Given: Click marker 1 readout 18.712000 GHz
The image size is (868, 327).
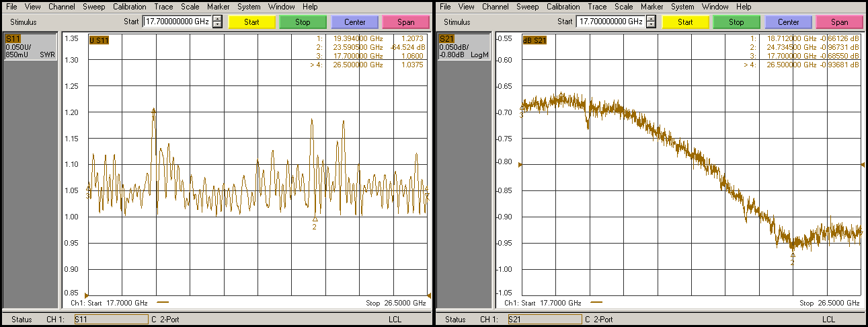Looking at the screenshot, I should point(791,39).
